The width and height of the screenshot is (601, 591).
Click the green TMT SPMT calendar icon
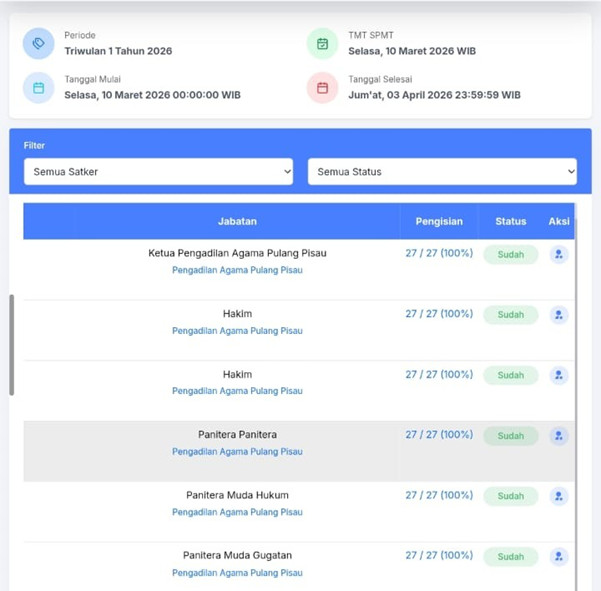click(x=322, y=43)
